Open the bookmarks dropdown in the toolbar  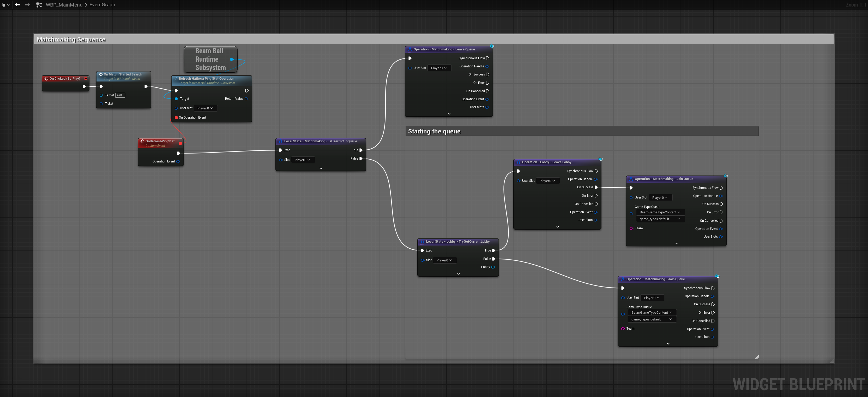[5, 5]
